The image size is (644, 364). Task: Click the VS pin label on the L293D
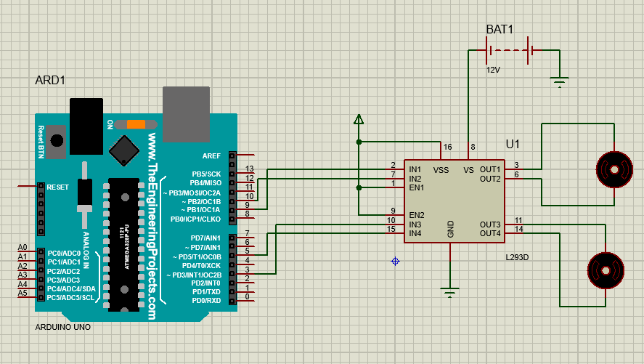pos(468,170)
